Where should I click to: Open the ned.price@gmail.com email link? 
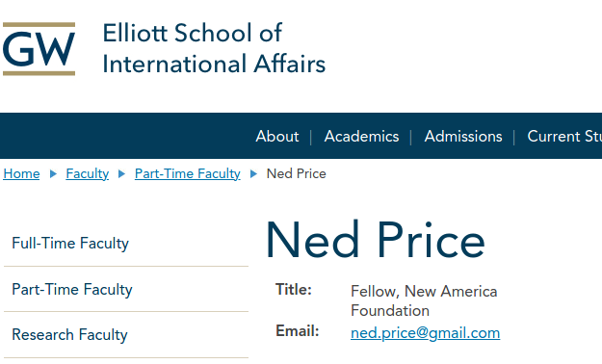[x=426, y=333]
